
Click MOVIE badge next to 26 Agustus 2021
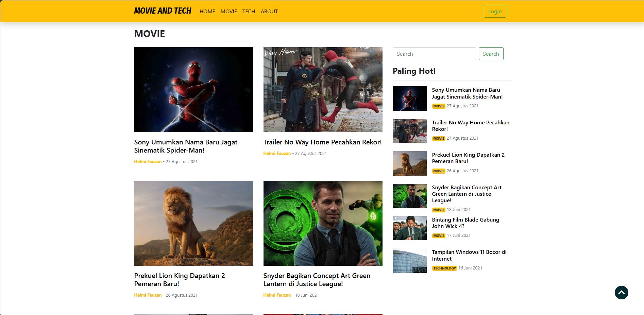tap(439, 171)
